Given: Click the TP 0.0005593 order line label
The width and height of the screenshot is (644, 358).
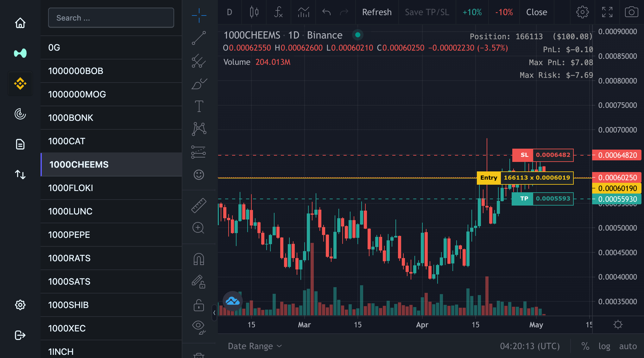Looking at the screenshot, I should click(x=542, y=199).
